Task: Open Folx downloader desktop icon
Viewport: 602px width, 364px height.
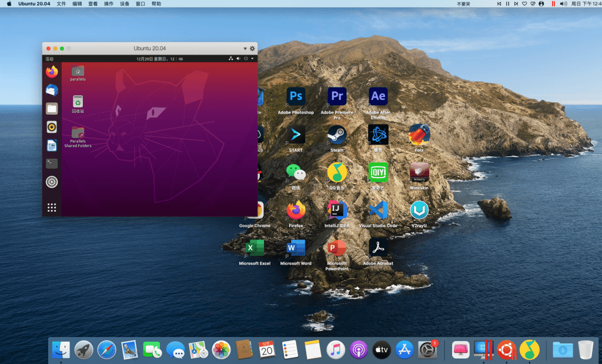Action: [419, 135]
